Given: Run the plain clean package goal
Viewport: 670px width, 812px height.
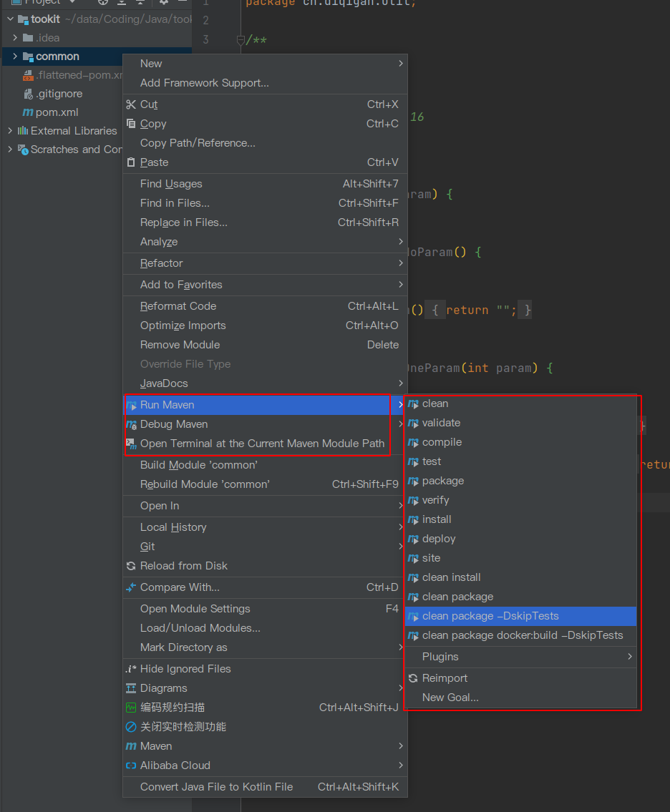Looking at the screenshot, I should pos(521,597).
